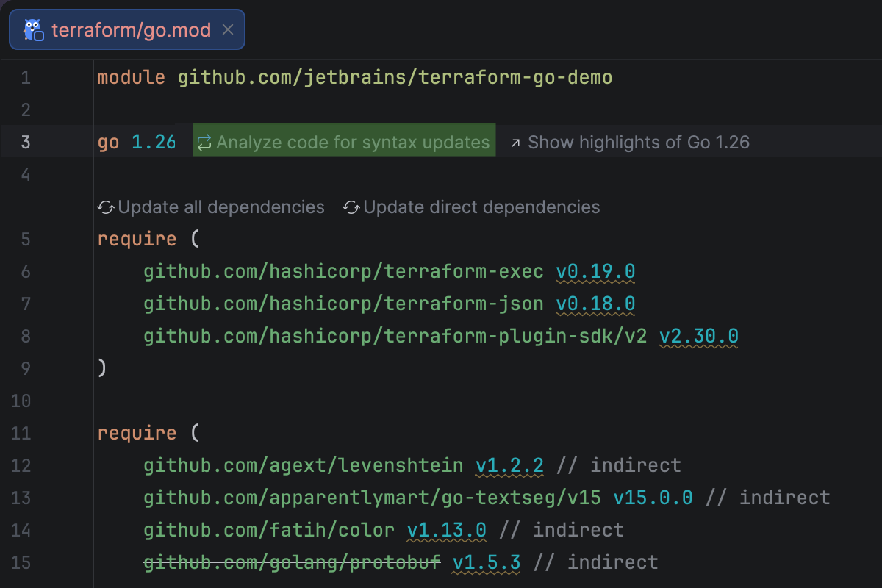Select the terraform/go.mod editor tab
The height and width of the screenshot is (588, 882).
point(131,30)
